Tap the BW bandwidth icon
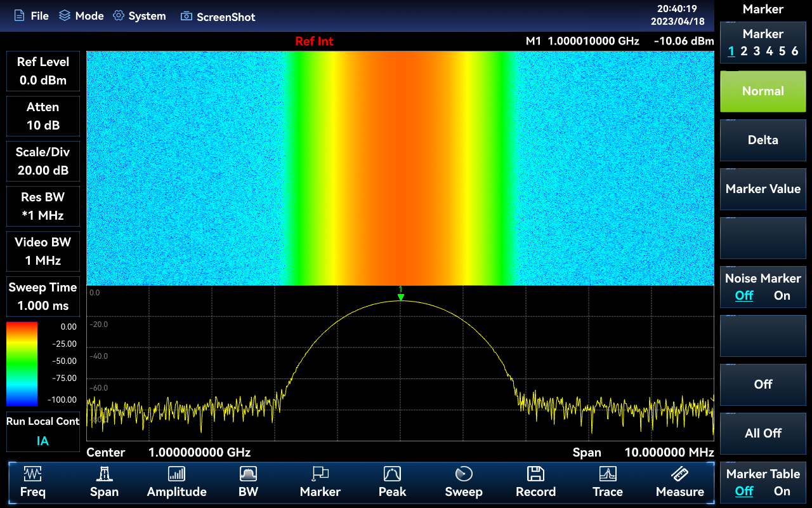This screenshot has height=508, width=812. pos(248,474)
